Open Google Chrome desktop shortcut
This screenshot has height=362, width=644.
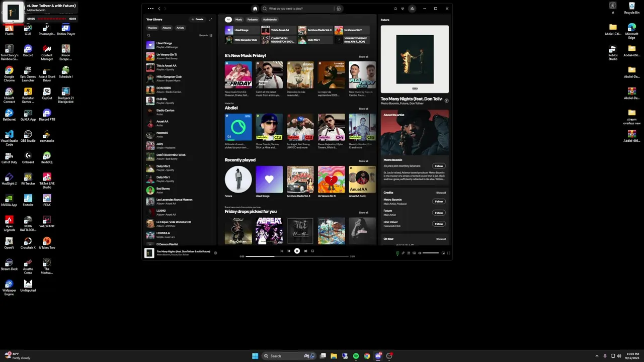pos(9,73)
